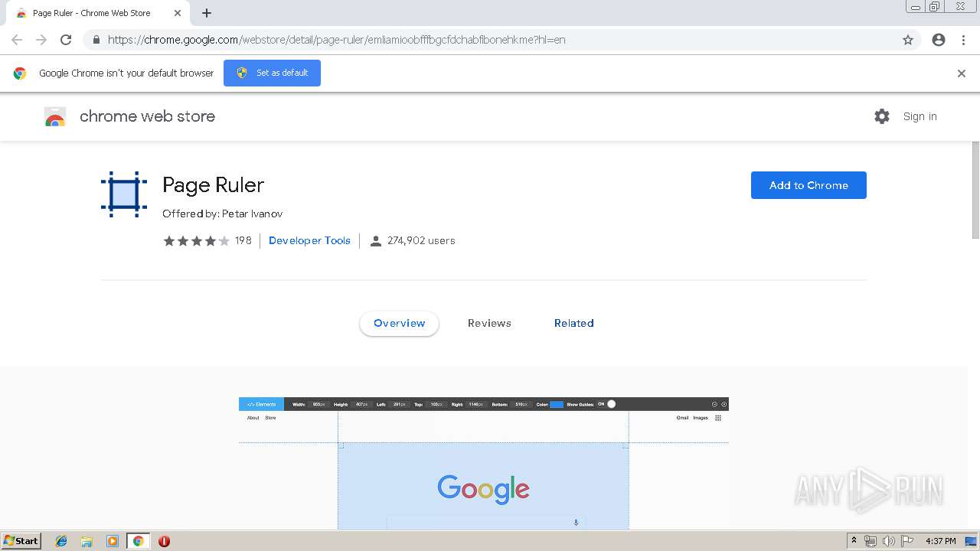Click the Chrome taskbar icon
Viewport: 980px width, 551px height.
click(x=138, y=541)
